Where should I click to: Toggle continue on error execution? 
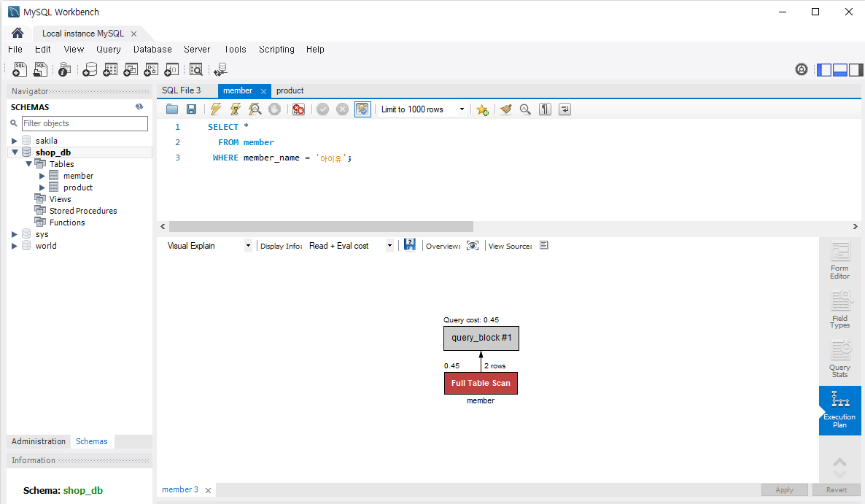[298, 109]
